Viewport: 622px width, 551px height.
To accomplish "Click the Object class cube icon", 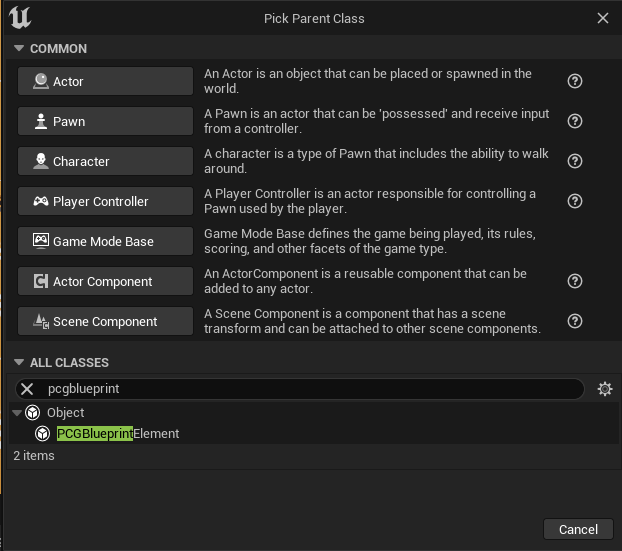I will tap(33, 413).
